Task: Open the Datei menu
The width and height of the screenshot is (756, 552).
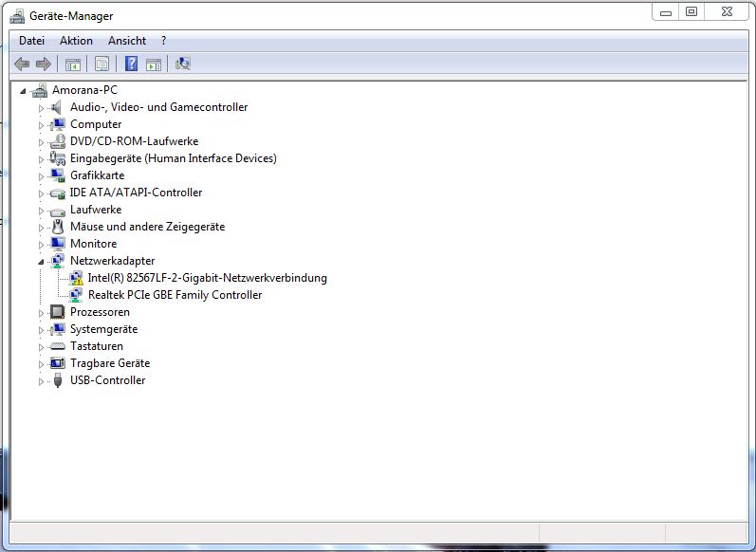Action: 32,41
